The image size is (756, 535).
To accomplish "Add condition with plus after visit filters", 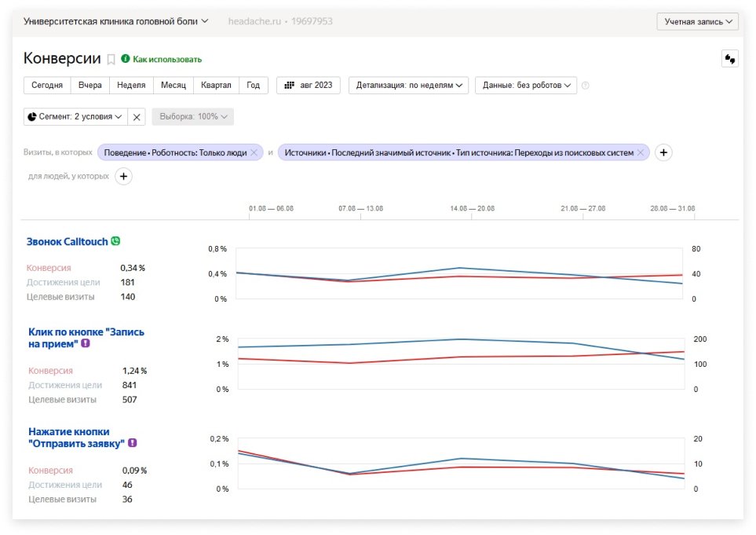I will point(663,152).
